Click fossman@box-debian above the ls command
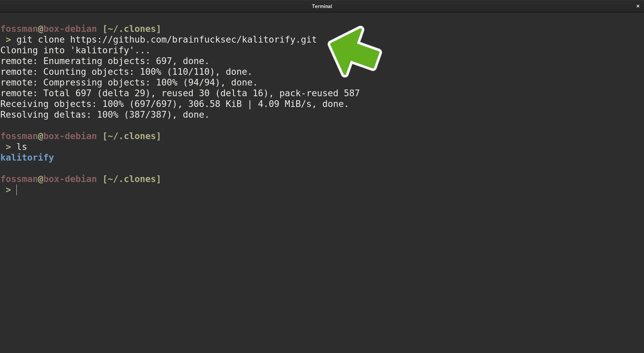 49,136
